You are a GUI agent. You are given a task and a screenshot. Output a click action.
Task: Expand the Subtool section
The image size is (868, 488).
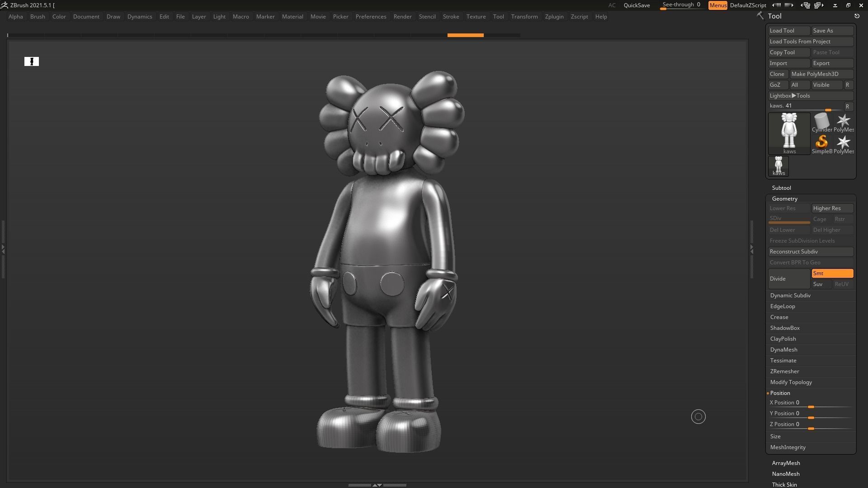tap(781, 188)
